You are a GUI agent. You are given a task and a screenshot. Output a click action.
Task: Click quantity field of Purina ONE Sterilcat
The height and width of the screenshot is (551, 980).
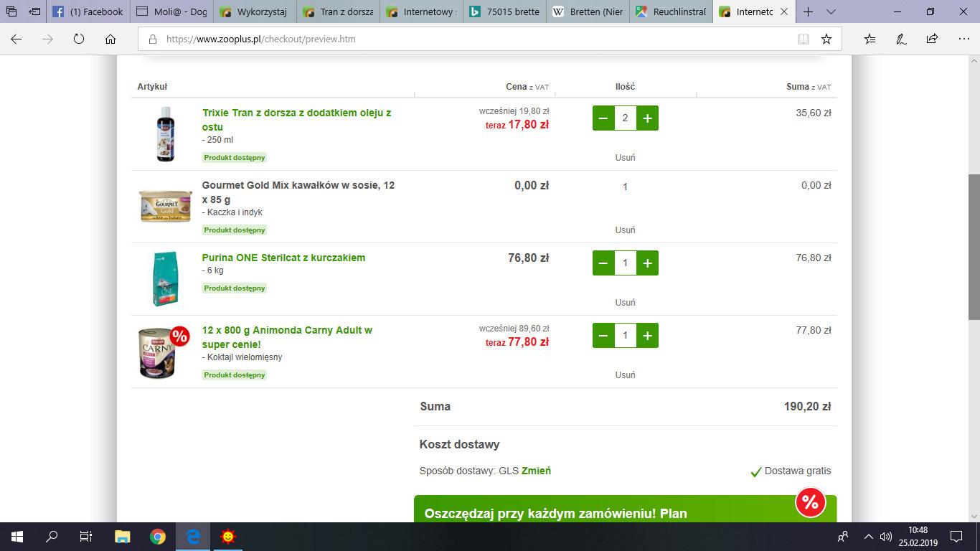(626, 263)
